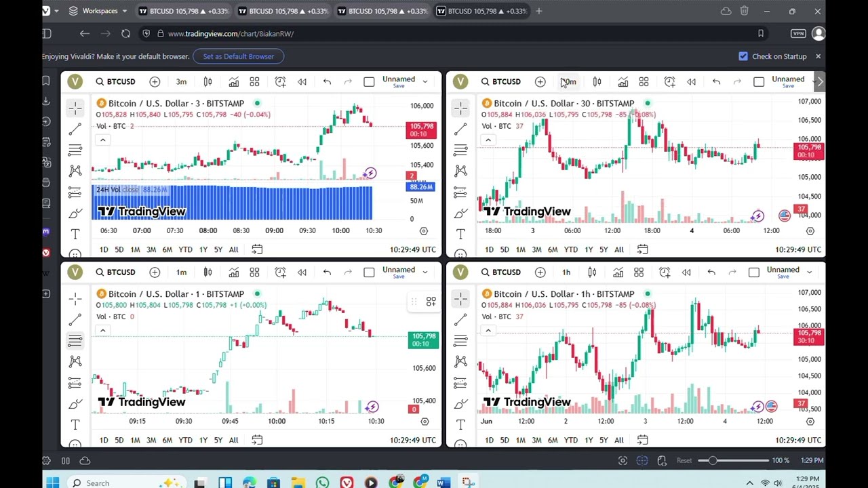Select trend line tool in top-left chart
The height and width of the screenshot is (488, 868).
75,129
